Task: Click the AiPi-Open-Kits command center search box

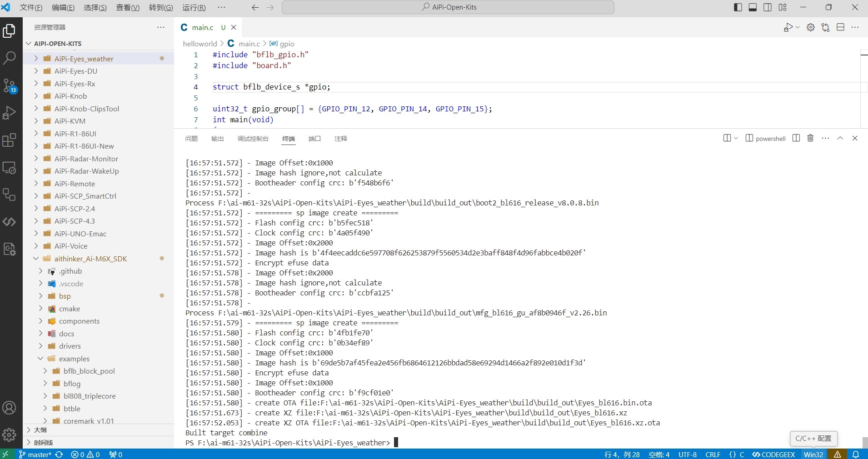Action: click(448, 7)
